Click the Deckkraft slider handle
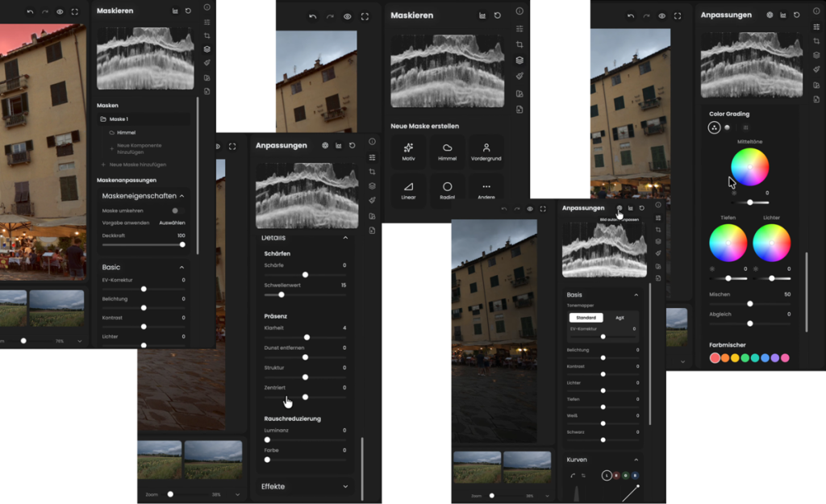The height and width of the screenshot is (504, 826). point(182,244)
